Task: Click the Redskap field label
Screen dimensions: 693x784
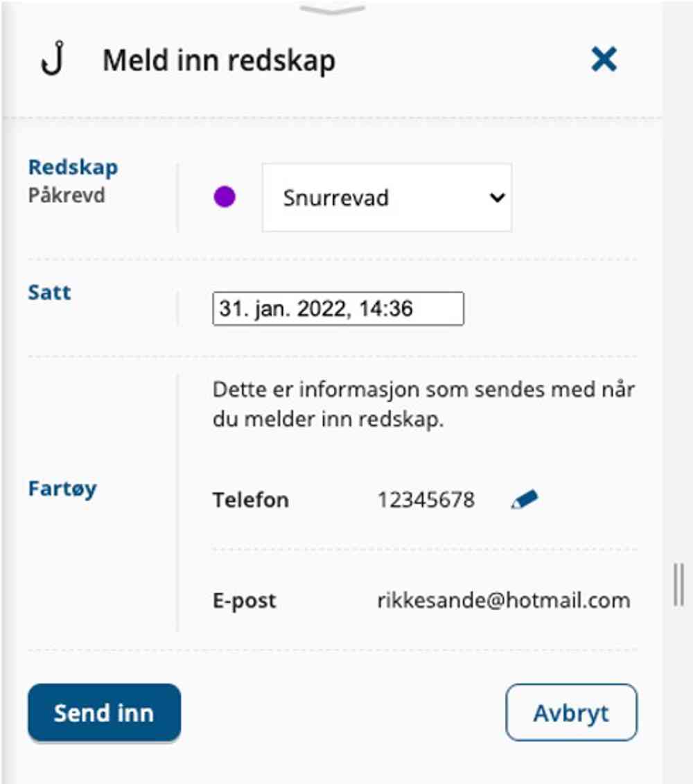Action: (73, 167)
